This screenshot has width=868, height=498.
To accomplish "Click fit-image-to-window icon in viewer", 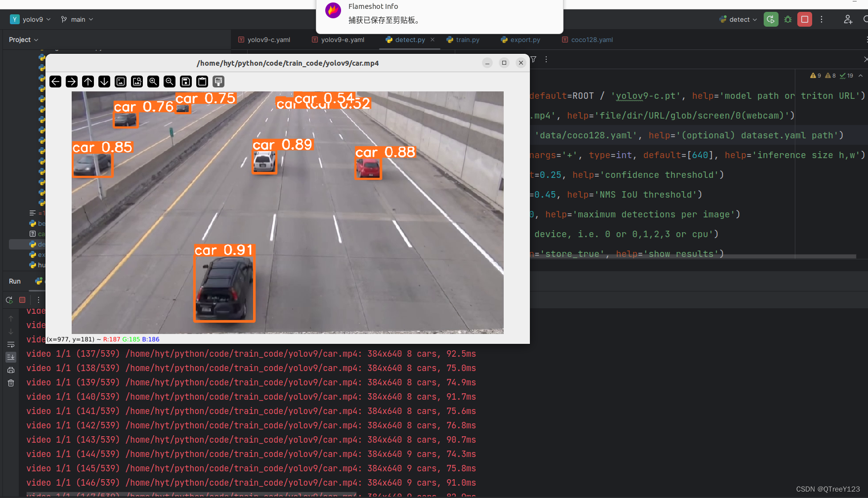I will 137,82.
